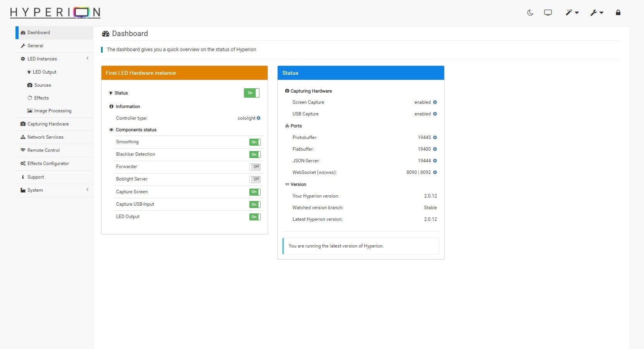Viewport: 644px width, 349px height.
Task: Click the gear next to the JSON-Server port
Action: (x=435, y=161)
